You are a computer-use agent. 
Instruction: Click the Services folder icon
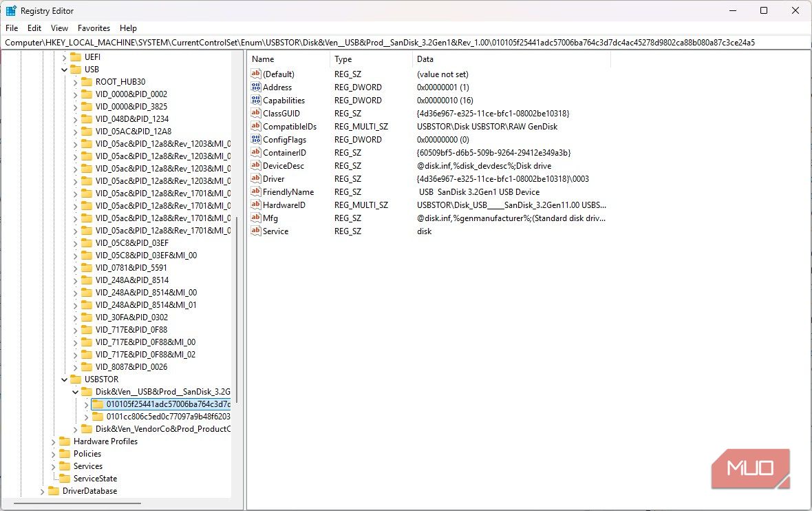(x=65, y=466)
